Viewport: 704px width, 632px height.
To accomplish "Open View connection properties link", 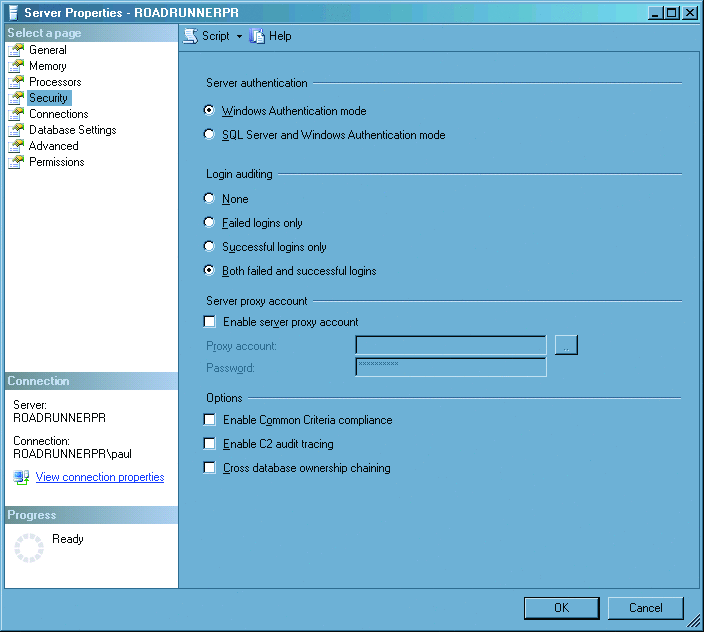I will pos(100,477).
